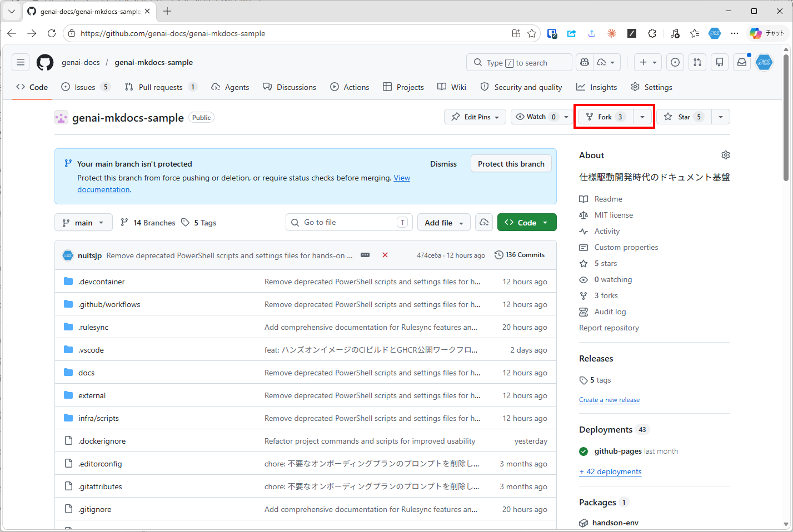Screen dimensions: 793x532
Task: Open the notifications inbox icon
Action: (741, 62)
